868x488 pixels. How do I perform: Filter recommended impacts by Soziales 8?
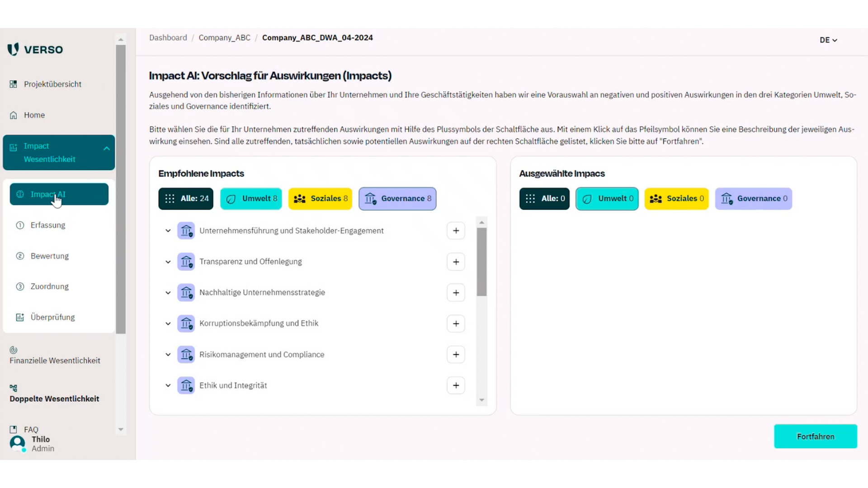[x=321, y=199]
